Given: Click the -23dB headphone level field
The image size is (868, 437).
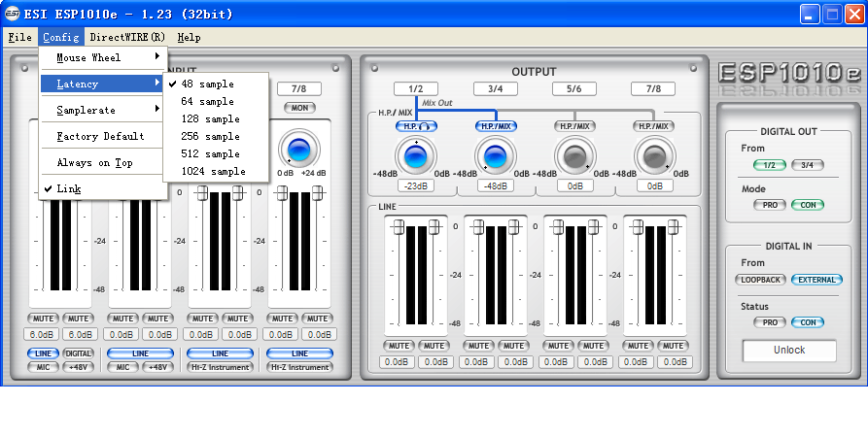Looking at the screenshot, I should pos(416,185).
